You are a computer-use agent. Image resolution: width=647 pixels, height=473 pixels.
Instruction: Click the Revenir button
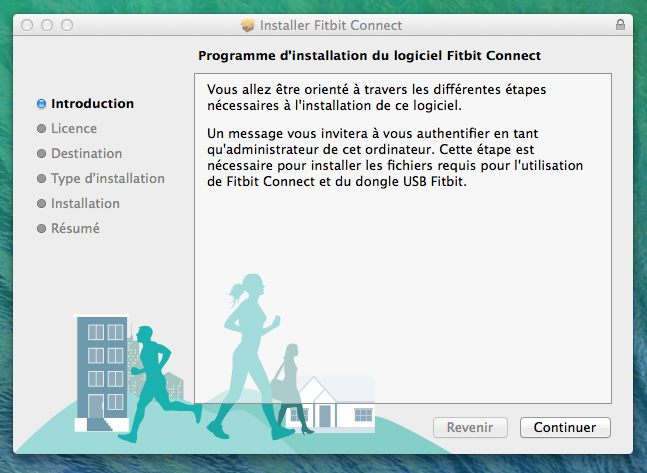[470, 427]
